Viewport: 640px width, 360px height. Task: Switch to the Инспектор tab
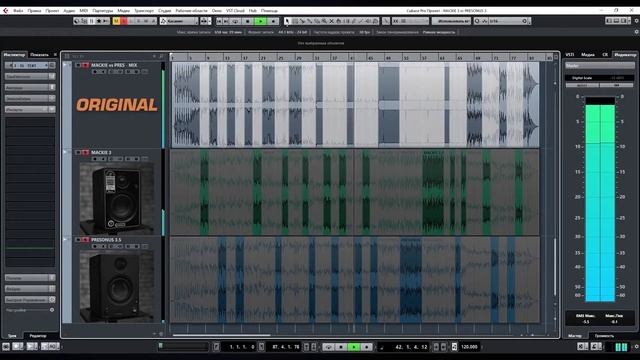(x=14, y=55)
